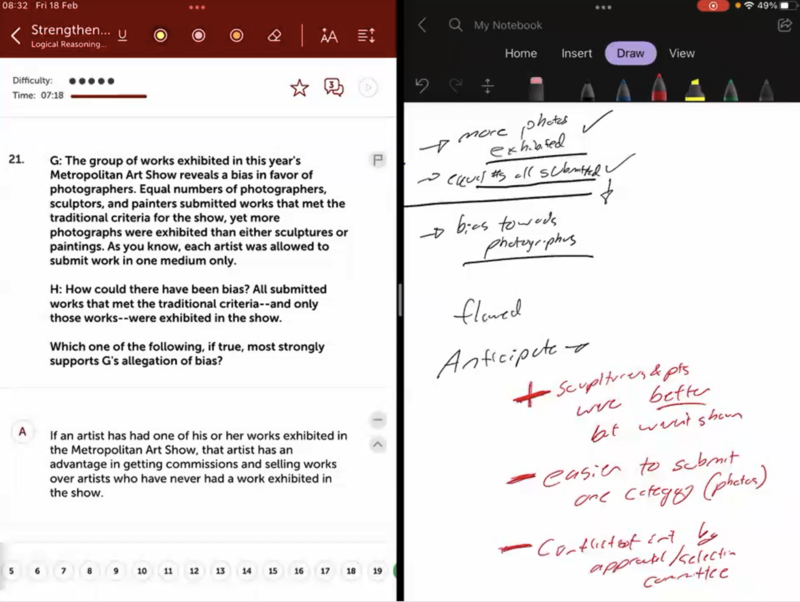
Task: Open text size settings
Action: coord(329,36)
